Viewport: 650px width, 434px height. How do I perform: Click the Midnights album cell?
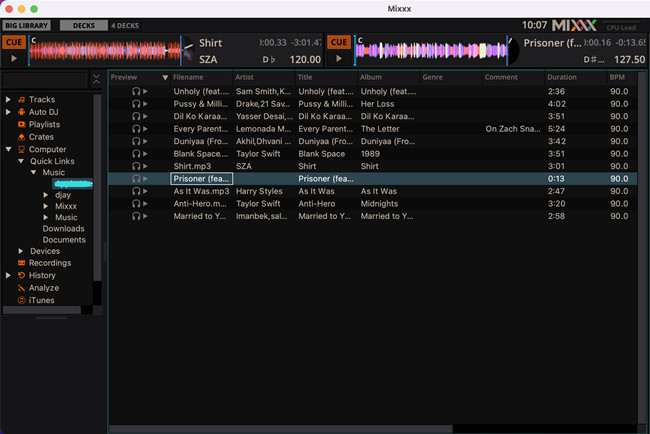[389, 204]
